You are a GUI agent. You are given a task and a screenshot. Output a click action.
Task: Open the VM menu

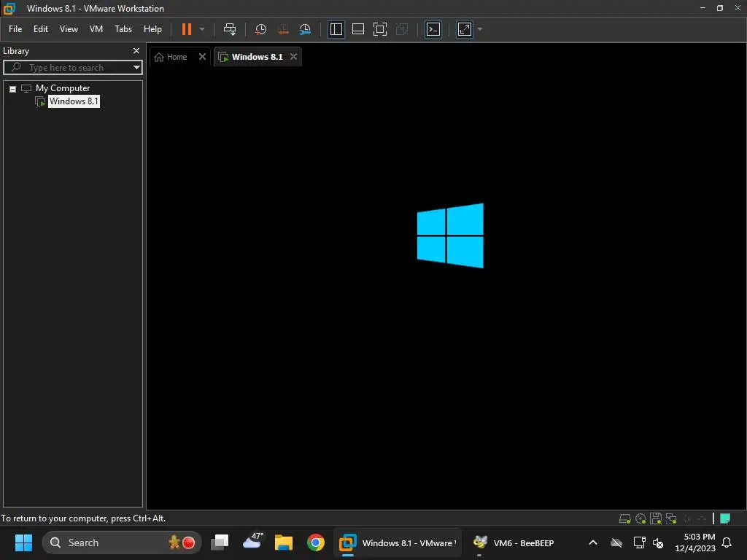tap(96, 29)
